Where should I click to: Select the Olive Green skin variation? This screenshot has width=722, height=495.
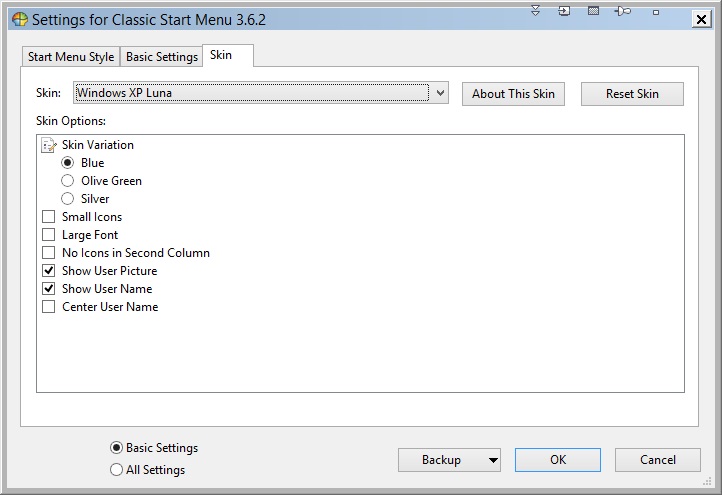tap(68, 181)
